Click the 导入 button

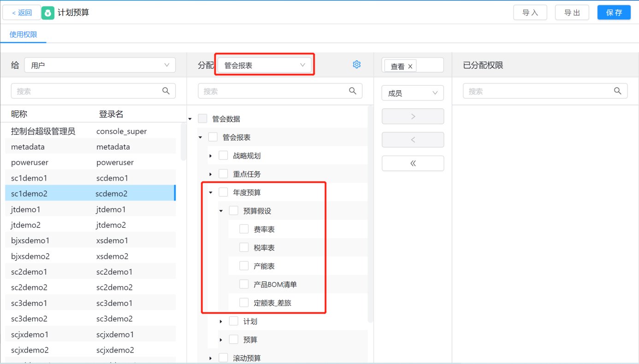(530, 12)
